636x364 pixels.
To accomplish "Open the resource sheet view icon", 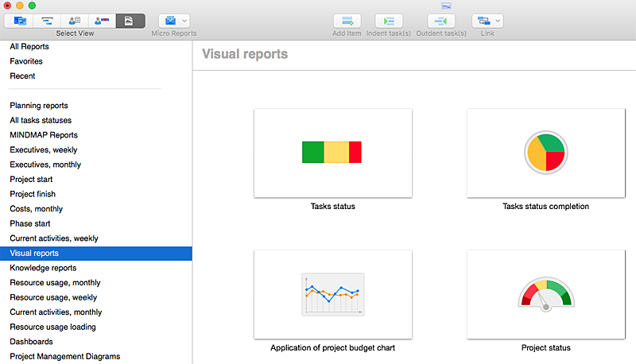I will click(75, 21).
